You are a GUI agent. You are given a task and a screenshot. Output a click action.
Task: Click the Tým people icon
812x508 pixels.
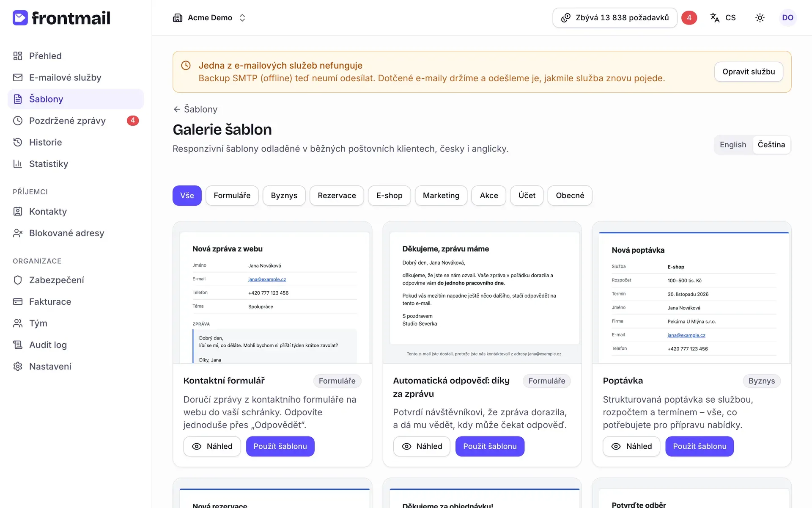coord(18,323)
